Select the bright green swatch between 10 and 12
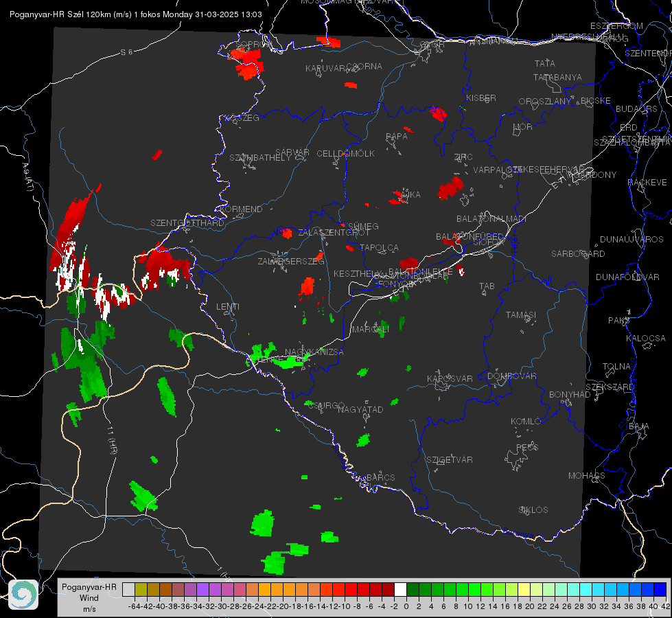The height and width of the screenshot is (618, 672). [x=474, y=589]
